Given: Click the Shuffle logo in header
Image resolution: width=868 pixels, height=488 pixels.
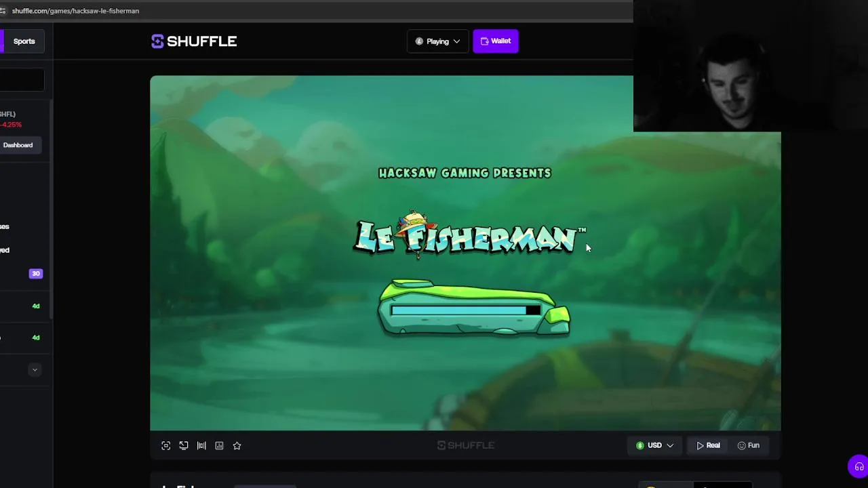Looking at the screenshot, I should pyautogui.click(x=194, y=41).
